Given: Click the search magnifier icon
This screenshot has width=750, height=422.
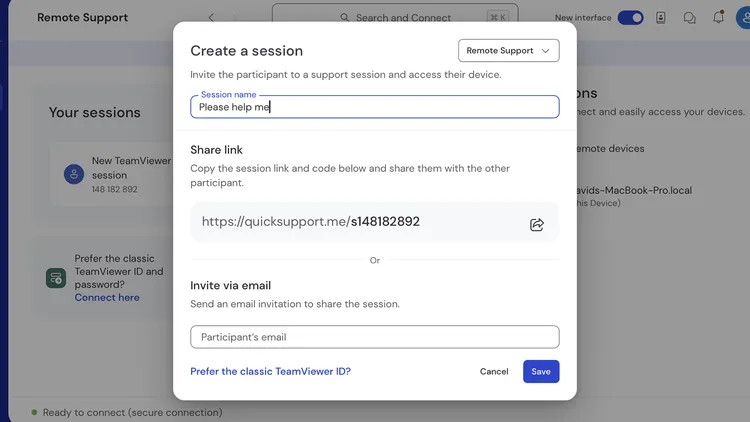Looking at the screenshot, I should click(344, 18).
